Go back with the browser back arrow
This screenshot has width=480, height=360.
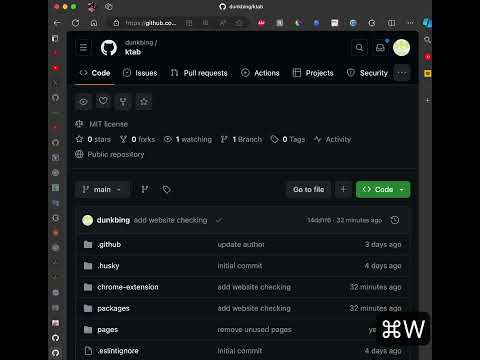57,23
